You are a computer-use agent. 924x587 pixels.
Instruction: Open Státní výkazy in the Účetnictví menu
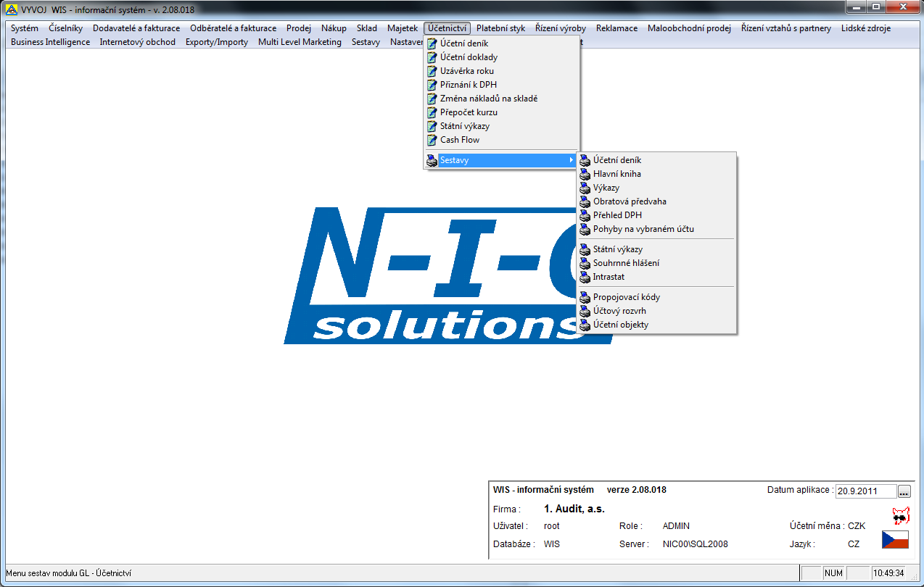pyautogui.click(x=502, y=126)
